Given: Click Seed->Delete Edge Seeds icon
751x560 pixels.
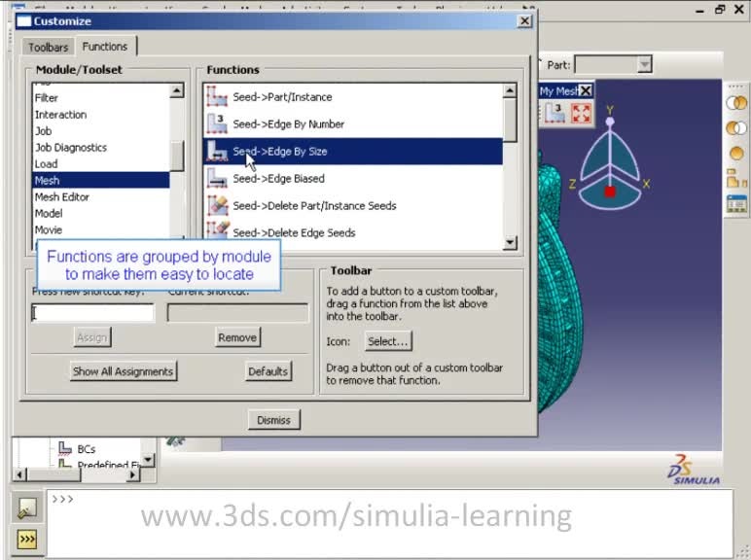Looking at the screenshot, I should [x=217, y=230].
